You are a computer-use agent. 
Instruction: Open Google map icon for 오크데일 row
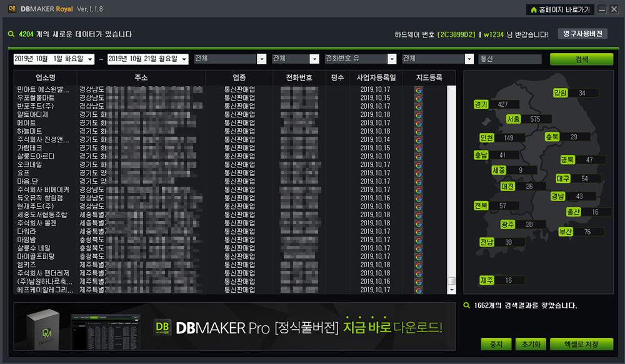(x=419, y=165)
